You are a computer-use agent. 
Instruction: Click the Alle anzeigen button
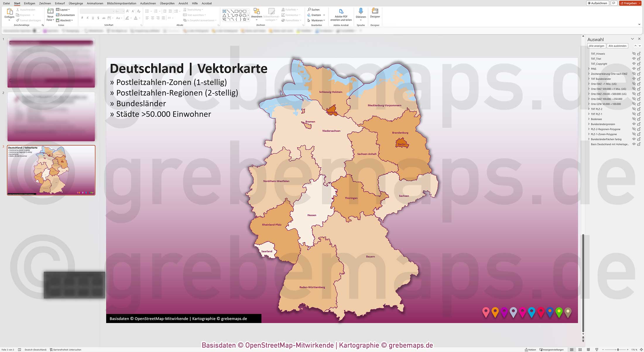pos(597,46)
